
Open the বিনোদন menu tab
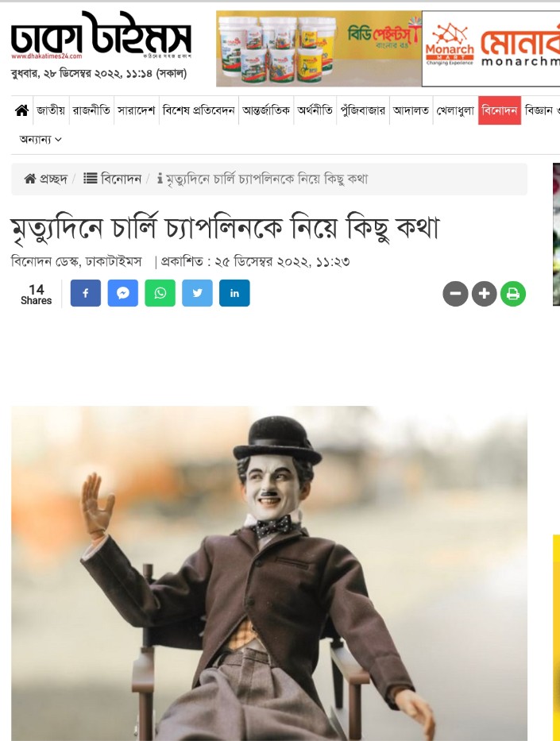tap(500, 110)
